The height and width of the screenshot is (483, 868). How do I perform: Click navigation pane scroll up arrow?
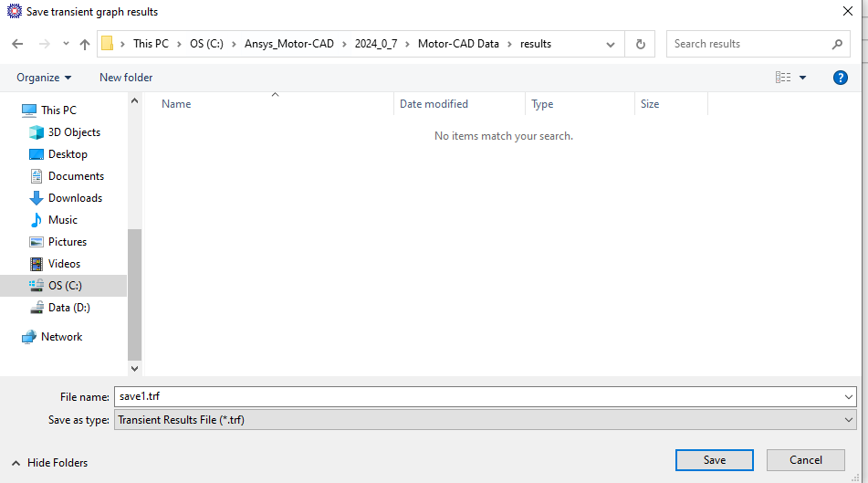[134, 100]
